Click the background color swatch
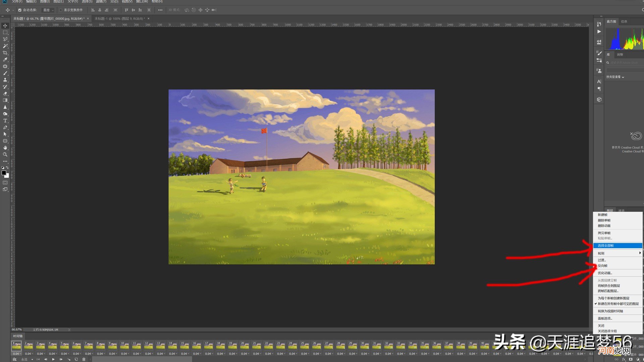This screenshot has width=644, height=362. tap(7, 176)
